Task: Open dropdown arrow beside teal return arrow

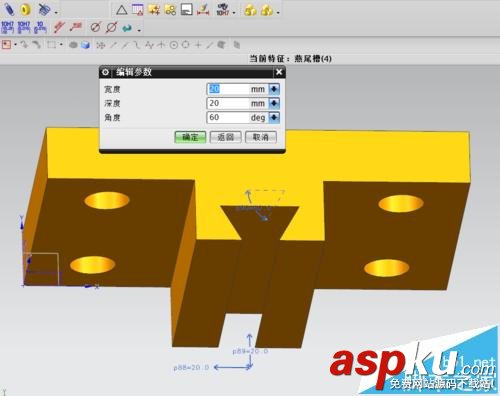Action: coord(139,30)
